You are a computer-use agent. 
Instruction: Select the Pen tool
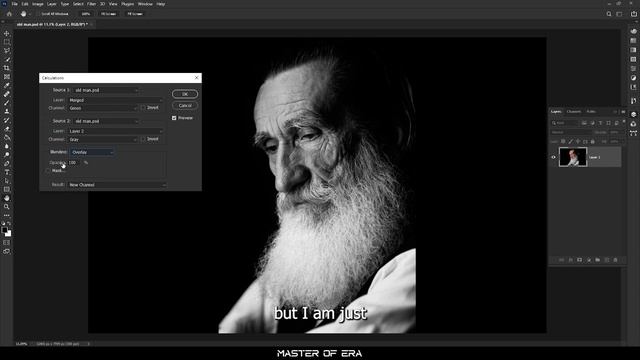click(7, 163)
